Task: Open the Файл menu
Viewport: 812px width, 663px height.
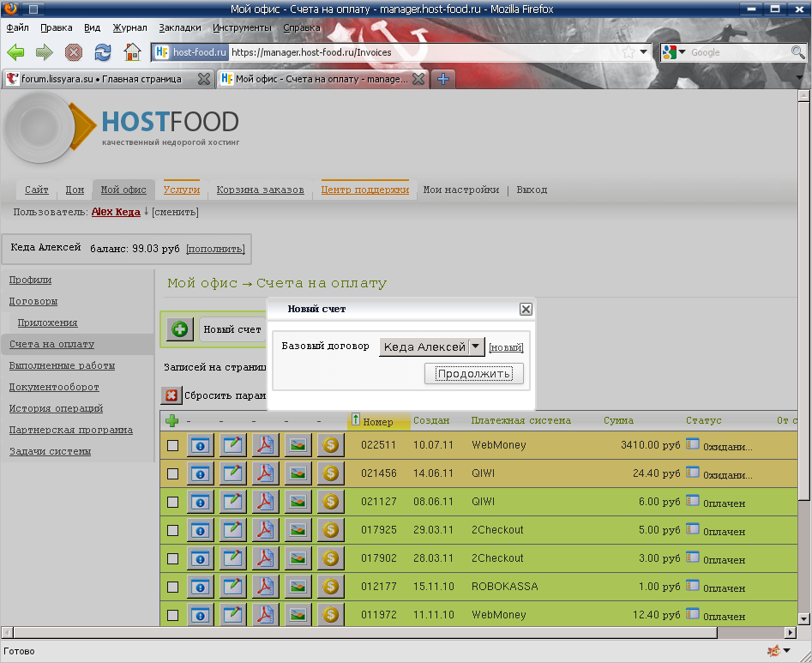Action: (18, 27)
